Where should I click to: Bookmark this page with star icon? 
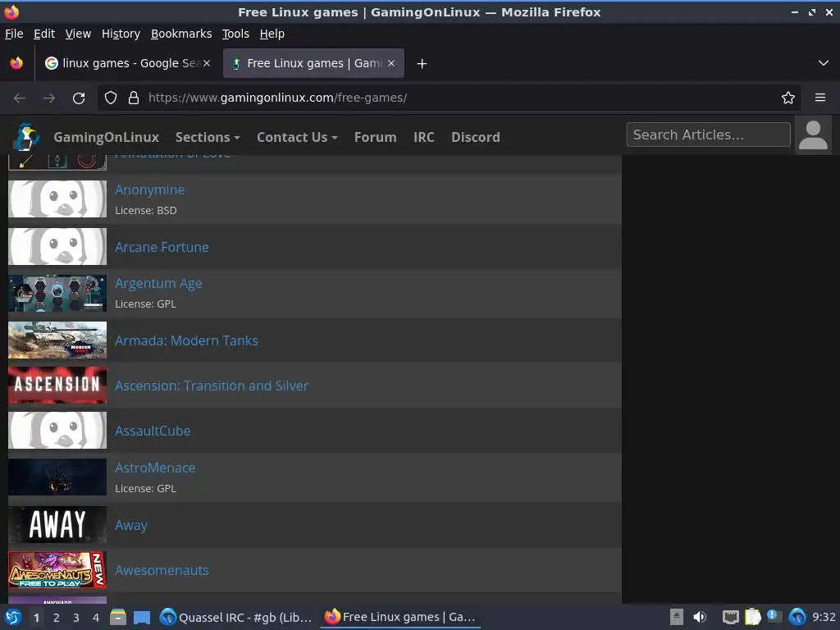tap(788, 98)
